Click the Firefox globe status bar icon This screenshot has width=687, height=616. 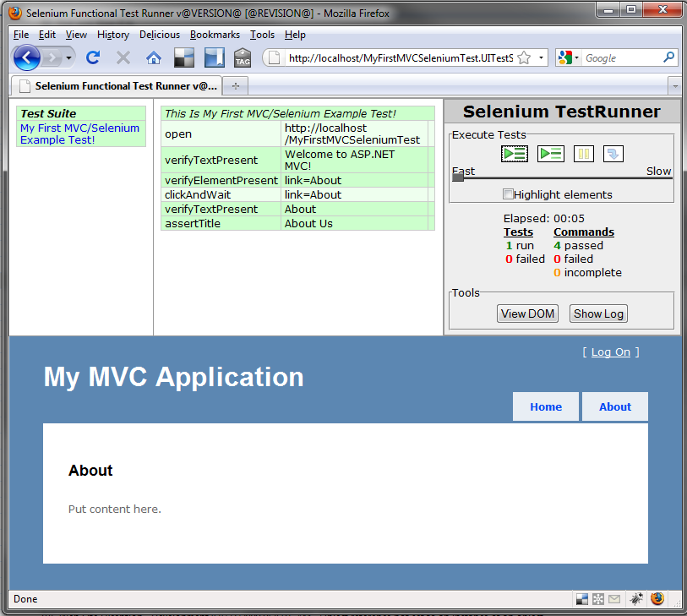click(x=657, y=598)
